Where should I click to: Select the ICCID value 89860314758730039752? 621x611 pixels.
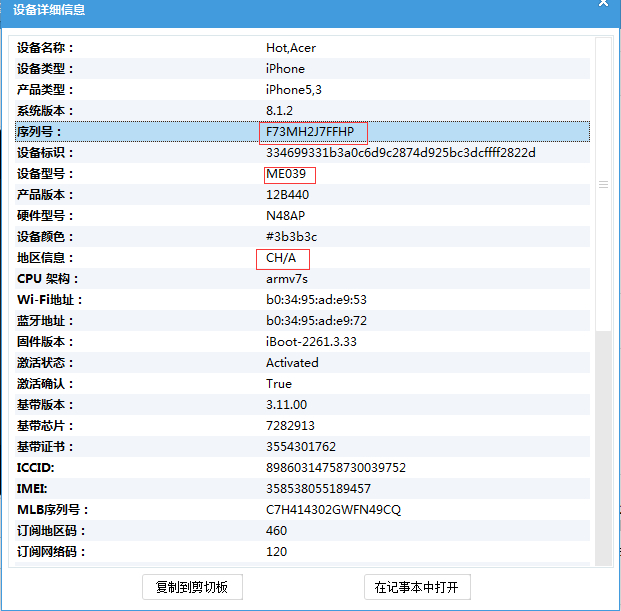[x=335, y=468]
